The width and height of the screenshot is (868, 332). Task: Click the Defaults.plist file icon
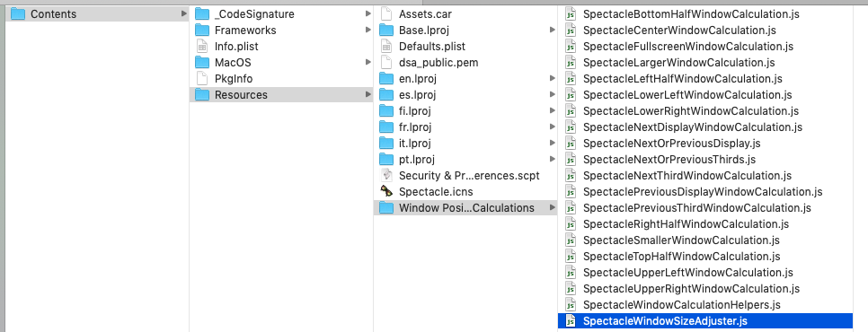(x=386, y=47)
